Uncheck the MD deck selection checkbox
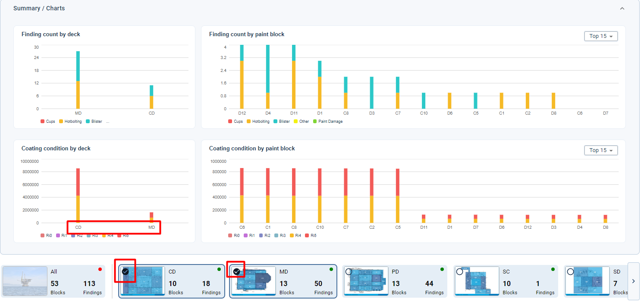The height and width of the screenshot is (305, 644). click(x=236, y=271)
